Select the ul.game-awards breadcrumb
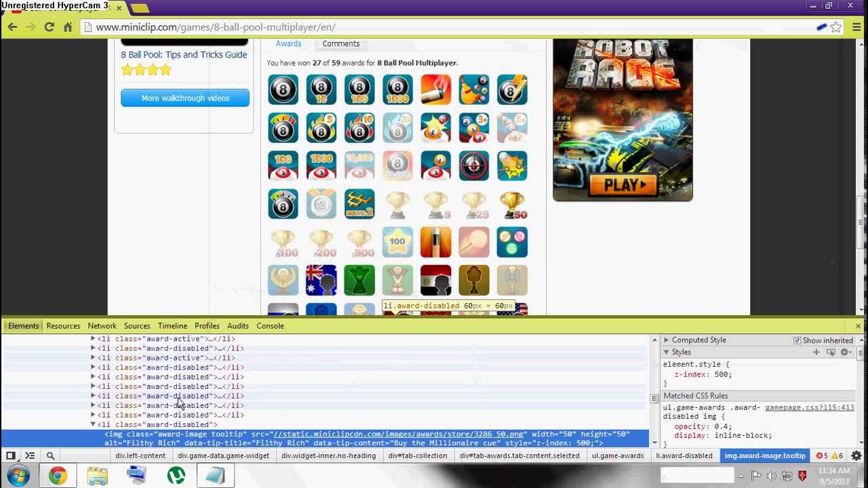The width and height of the screenshot is (868, 488). (x=618, y=455)
